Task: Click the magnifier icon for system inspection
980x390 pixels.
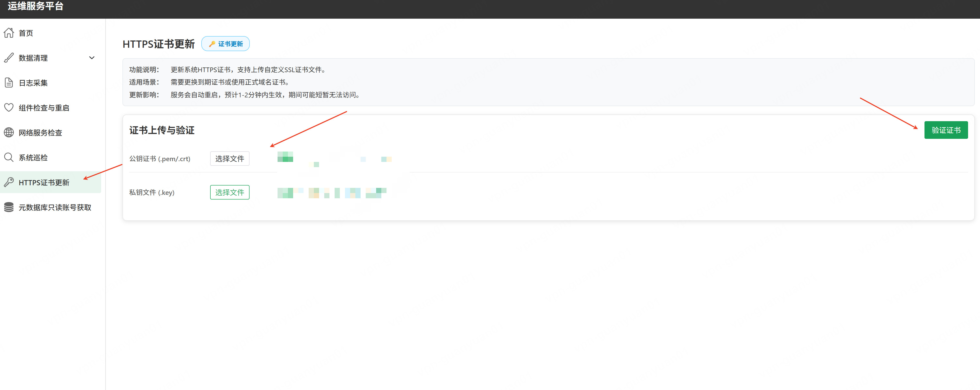Action: point(9,158)
